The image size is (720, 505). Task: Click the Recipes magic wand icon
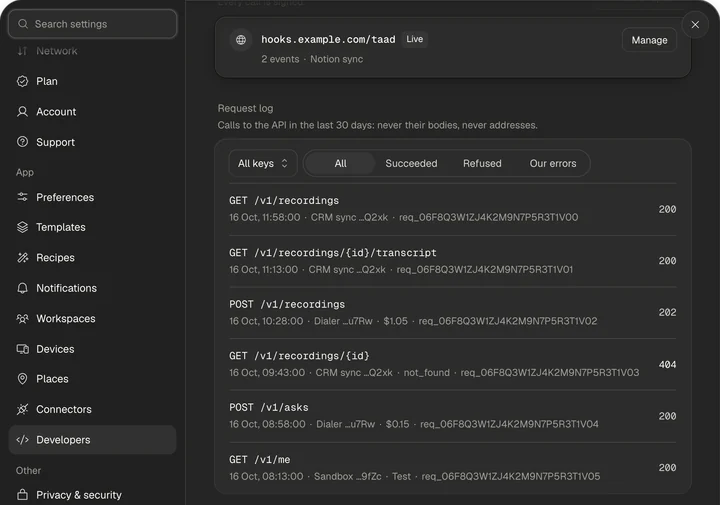tap(22, 258)
